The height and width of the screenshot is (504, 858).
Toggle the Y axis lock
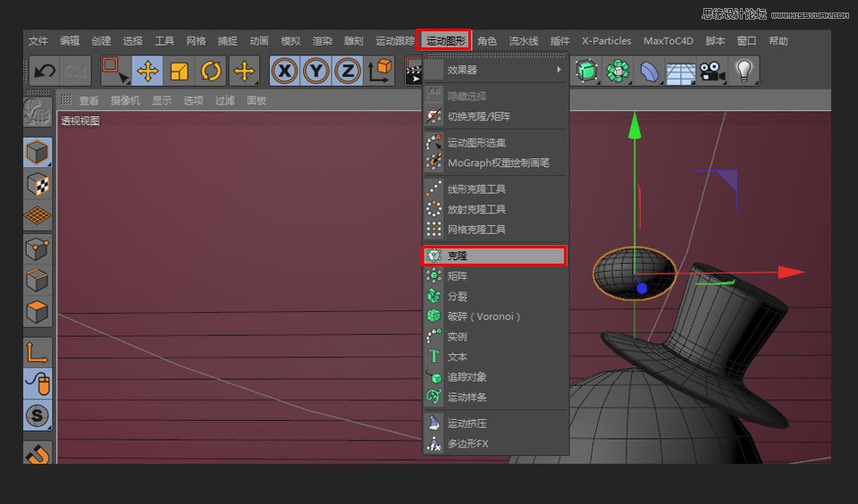(x=316, y=71)
